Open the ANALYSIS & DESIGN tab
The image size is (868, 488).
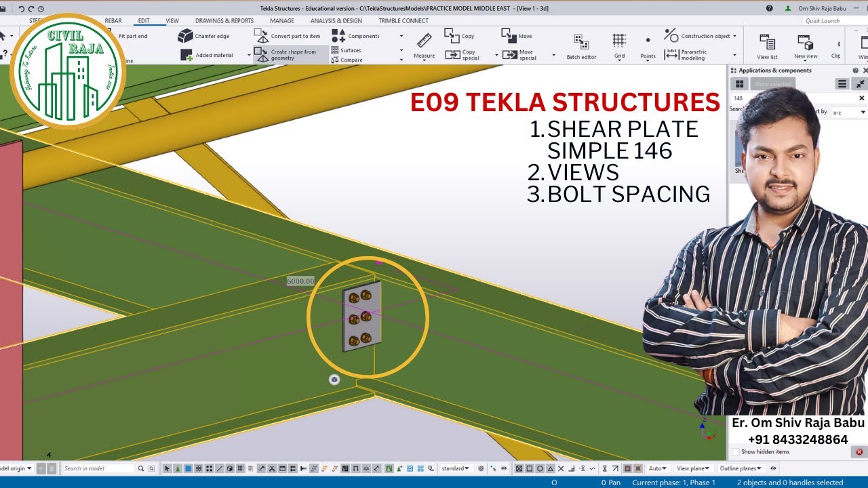pos(336,20)
